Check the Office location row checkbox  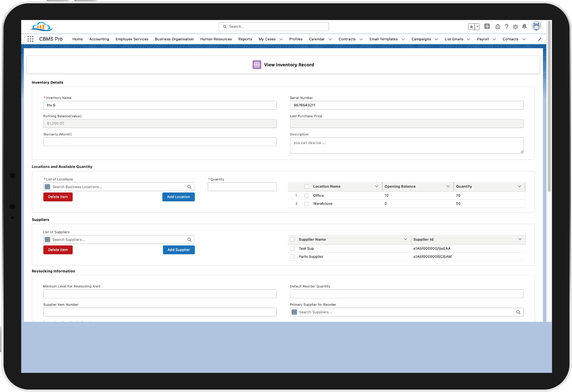click(306, 196)
